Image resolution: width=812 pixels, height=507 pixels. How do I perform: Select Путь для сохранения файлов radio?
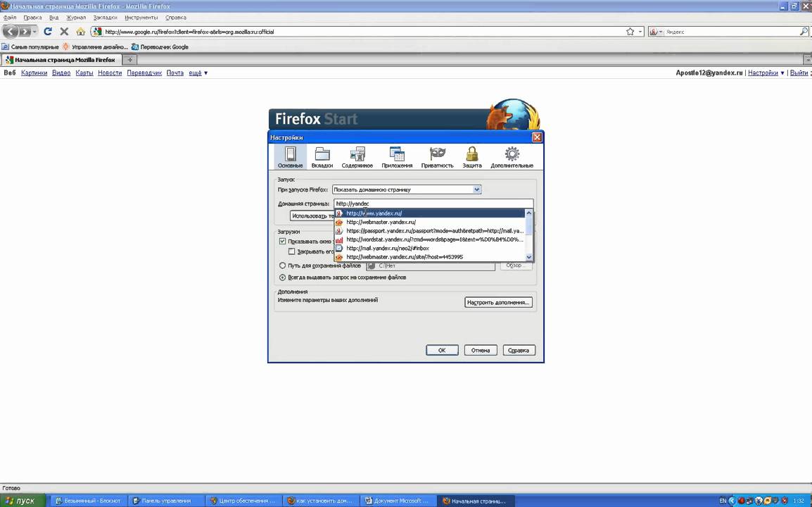click(283, 265)
